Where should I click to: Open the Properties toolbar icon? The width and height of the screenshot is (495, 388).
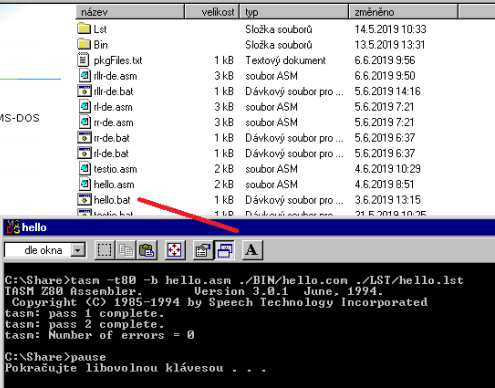click(x=203, y=250)
